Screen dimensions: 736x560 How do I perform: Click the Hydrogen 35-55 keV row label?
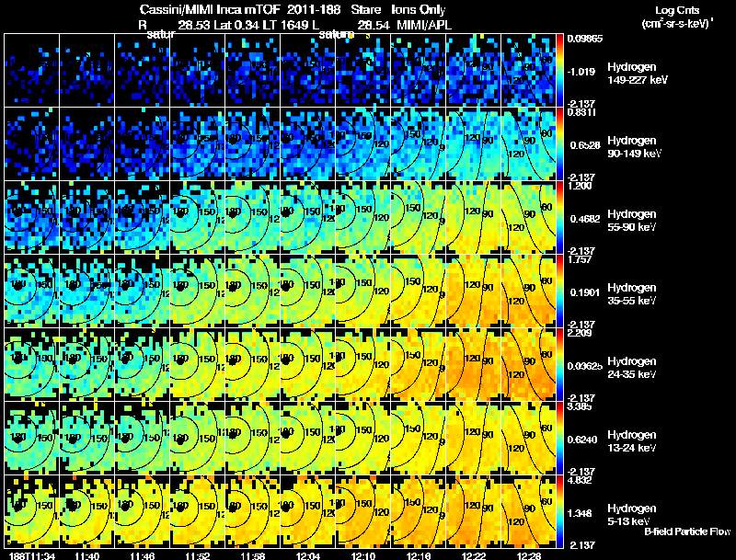pyautogui.click(x=632, y=294)
